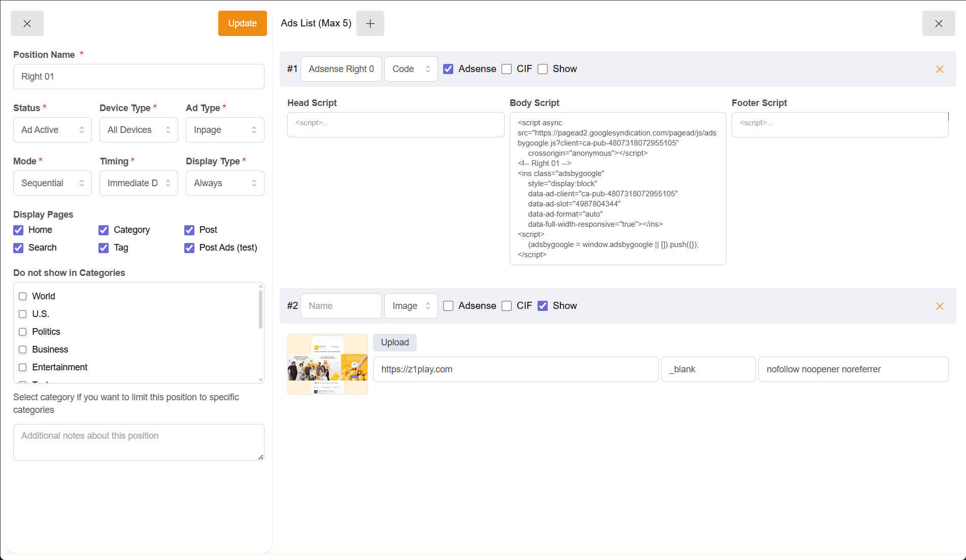Viewport: 966px width, 560px height.
Task: Click the Update button
Action: click(242, 23)
